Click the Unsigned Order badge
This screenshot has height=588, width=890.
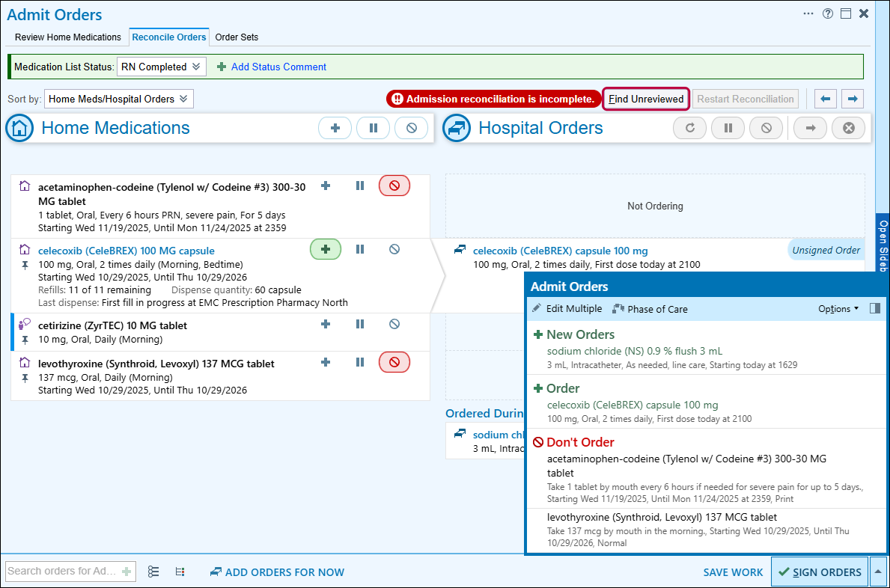826,250
